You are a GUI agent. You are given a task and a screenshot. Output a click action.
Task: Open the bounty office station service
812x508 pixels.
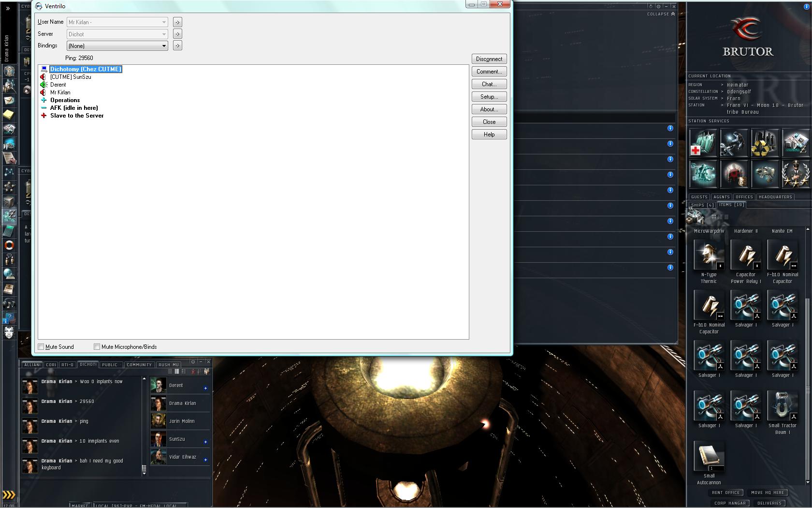(734, 174)
